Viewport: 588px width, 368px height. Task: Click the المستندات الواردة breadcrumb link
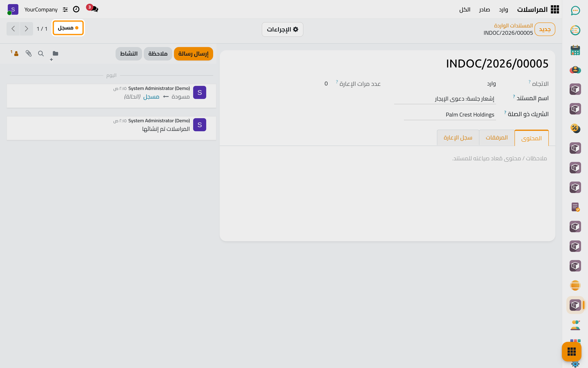pyautogui.click(x=513, y=25)
